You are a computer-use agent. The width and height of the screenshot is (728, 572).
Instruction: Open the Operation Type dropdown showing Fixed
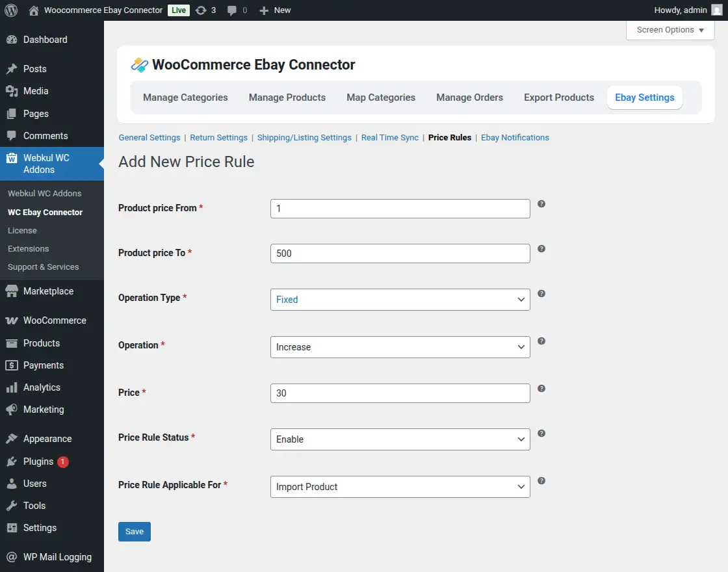point(400,300)
